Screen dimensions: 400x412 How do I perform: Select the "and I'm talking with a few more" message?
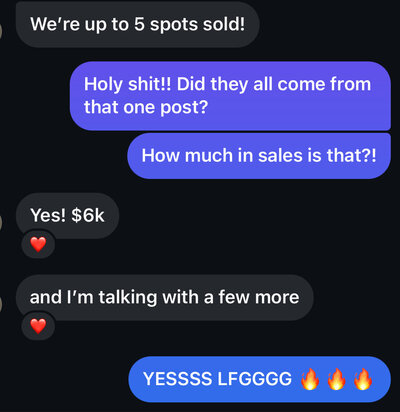(165, 297)
